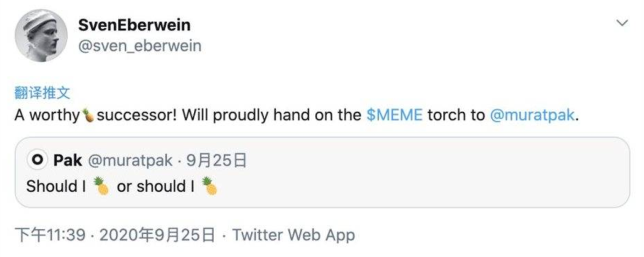Click the pineapple emoji after 'worthy'

88,115
